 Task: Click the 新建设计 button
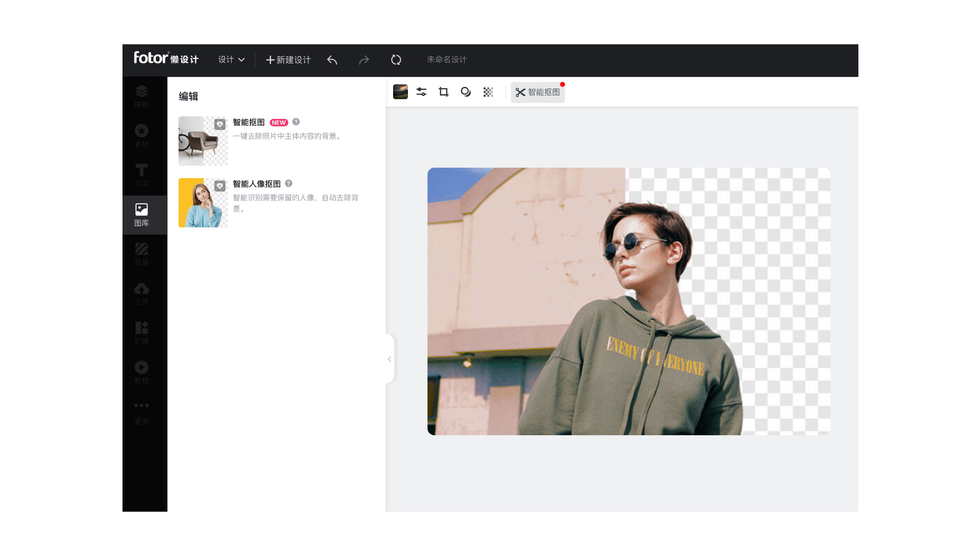point(288,60)
